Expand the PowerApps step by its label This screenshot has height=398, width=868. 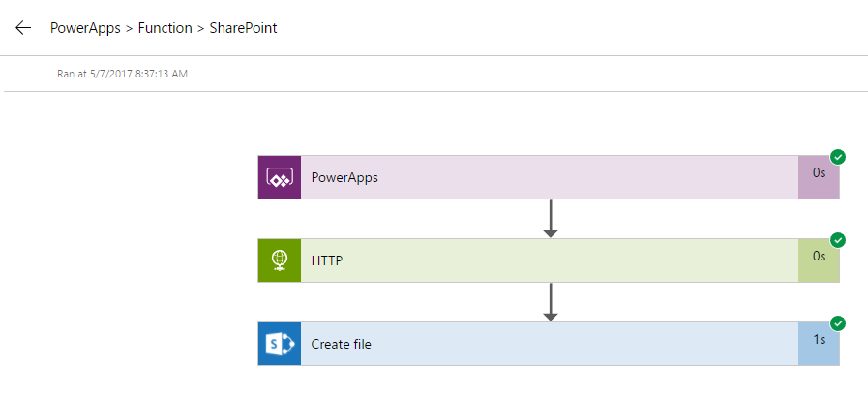[344, 178]
